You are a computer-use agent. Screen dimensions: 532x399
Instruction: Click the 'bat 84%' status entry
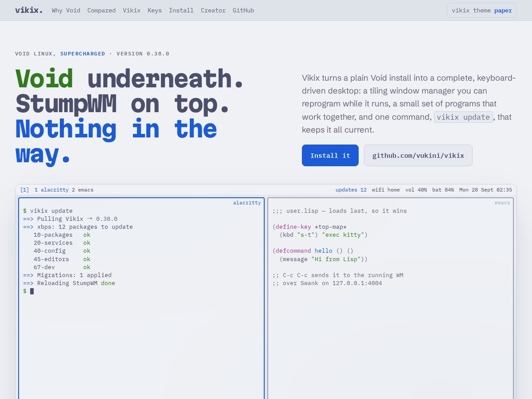pos(443,190)
